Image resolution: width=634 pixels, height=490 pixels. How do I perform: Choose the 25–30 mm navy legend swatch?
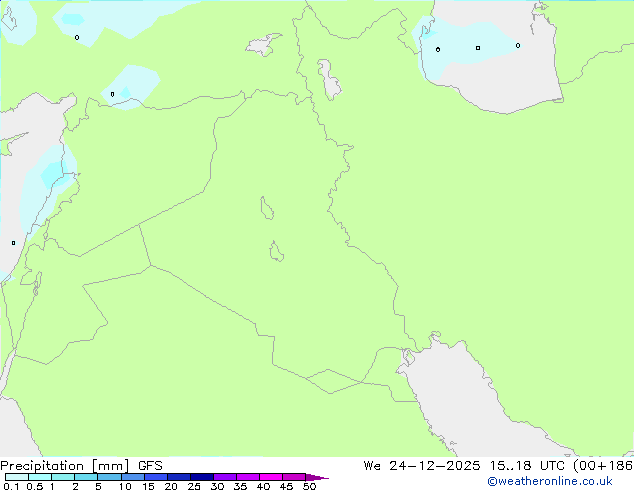coord(201,477)
